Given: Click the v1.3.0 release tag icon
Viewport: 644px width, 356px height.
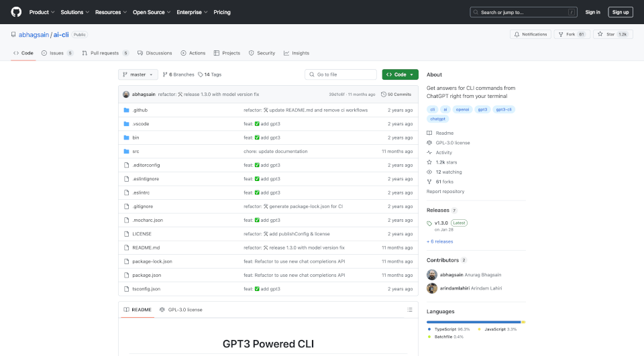Looking at the screenshot, I should click(x=430, y=223).
